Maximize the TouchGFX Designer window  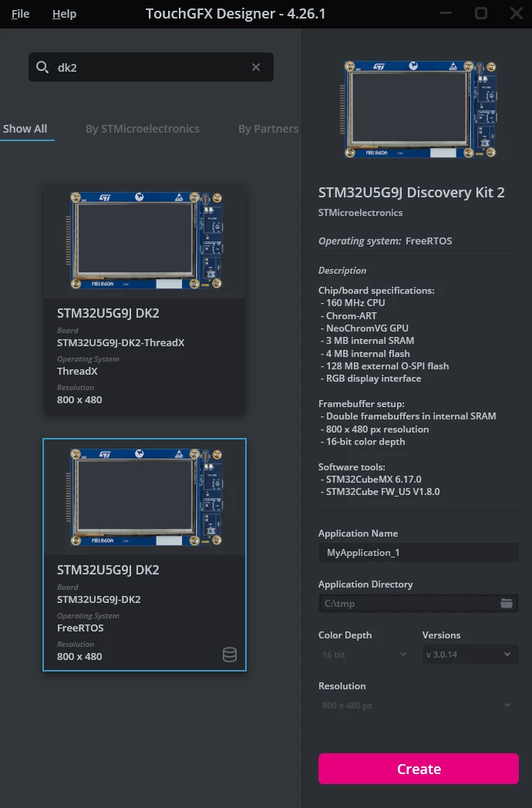pyautogui.click(x=481, y=13)
